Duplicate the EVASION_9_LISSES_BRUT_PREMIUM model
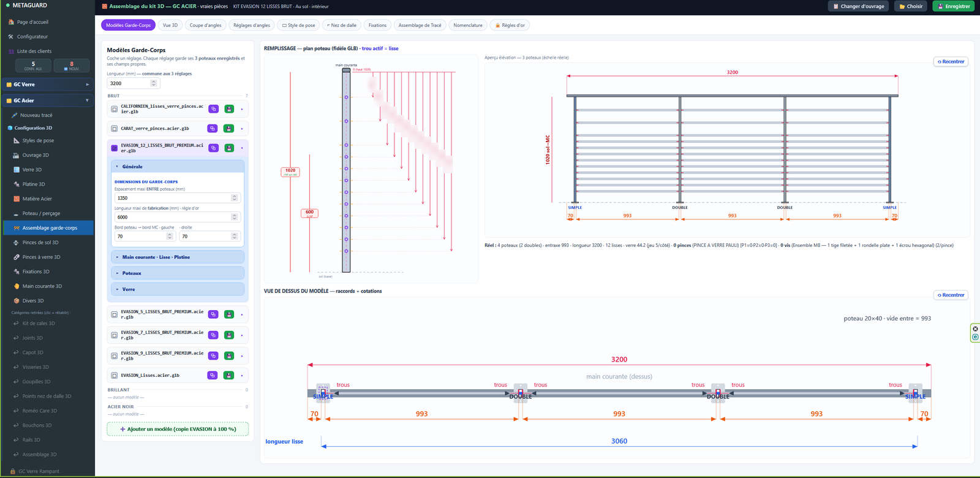This screenshot has width=980, height=478. click(x=213, y=356)
